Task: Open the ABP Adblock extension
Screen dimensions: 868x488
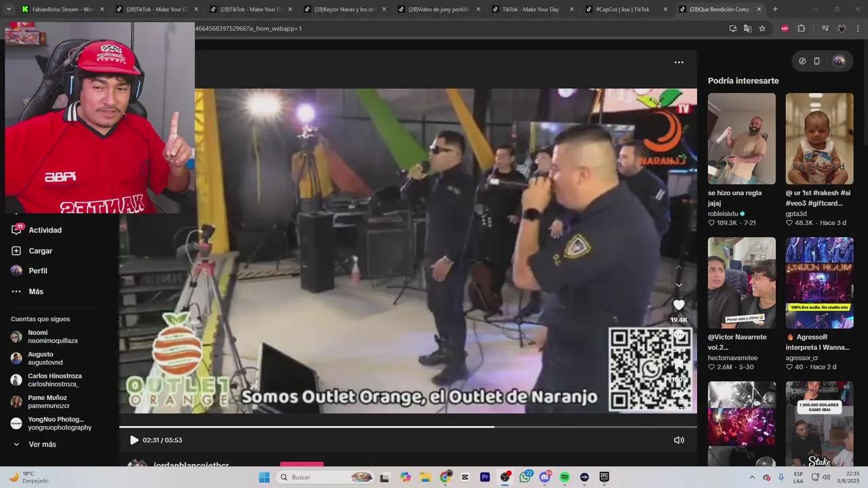Action: [785, 28]
